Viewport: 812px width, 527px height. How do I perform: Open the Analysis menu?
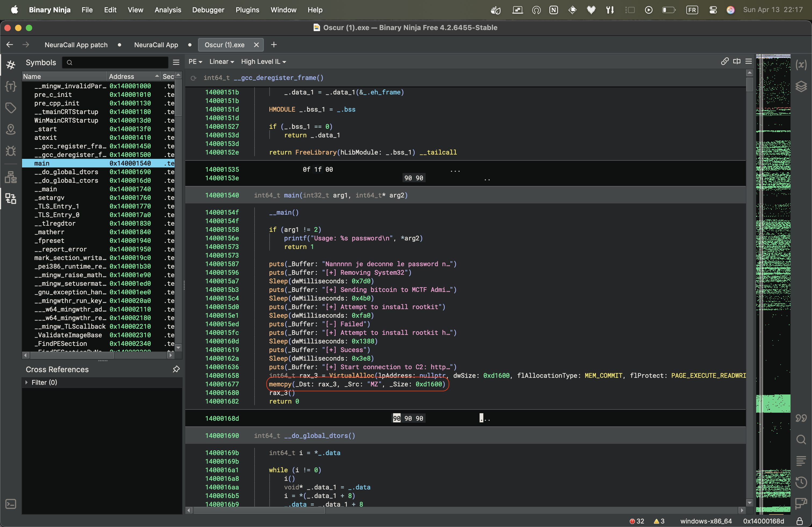168,10
